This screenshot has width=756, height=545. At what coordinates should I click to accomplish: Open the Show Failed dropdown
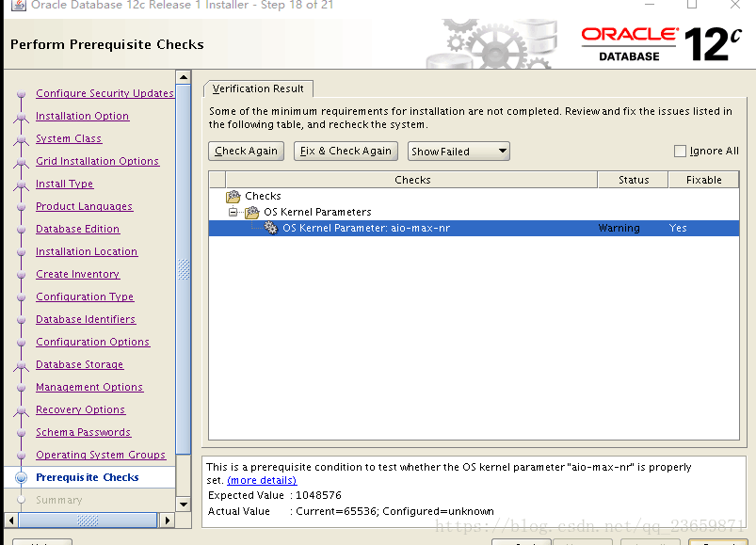(x=458, y=152)
